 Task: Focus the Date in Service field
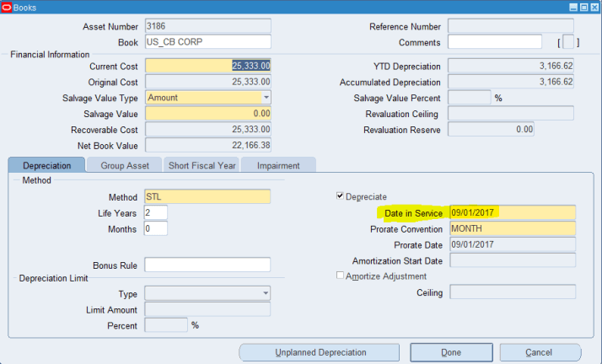(x=512, y=212)
